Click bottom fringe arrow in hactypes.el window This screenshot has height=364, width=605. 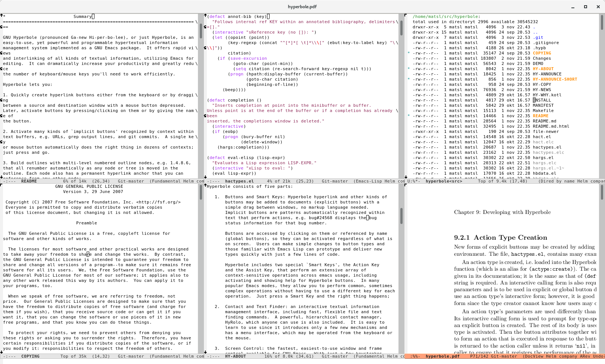tap(205, 177)
